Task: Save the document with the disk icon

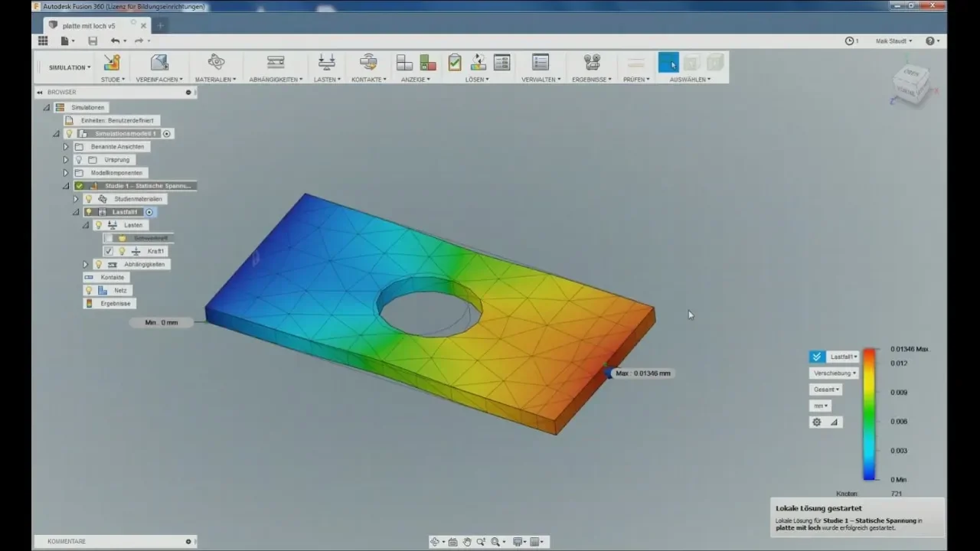Action: (93, 41)
